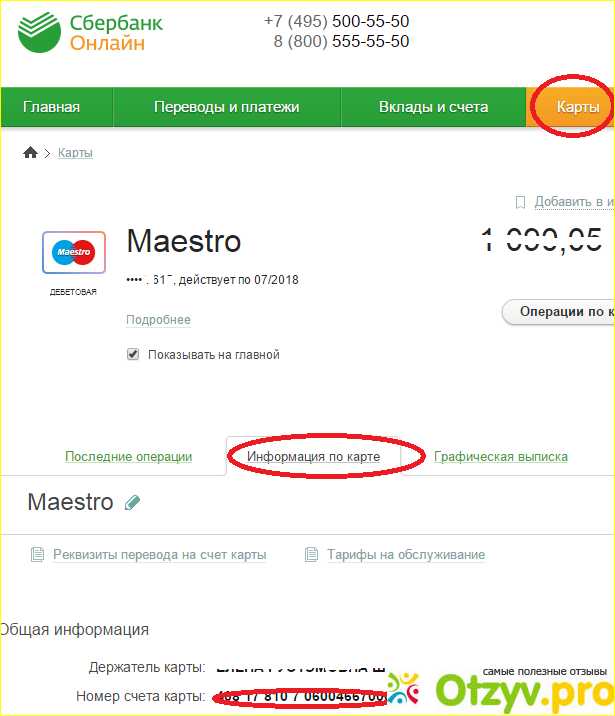Open Тарифы на обслуживание link
The width and height of the screenshot is (615, 716).
406,555
